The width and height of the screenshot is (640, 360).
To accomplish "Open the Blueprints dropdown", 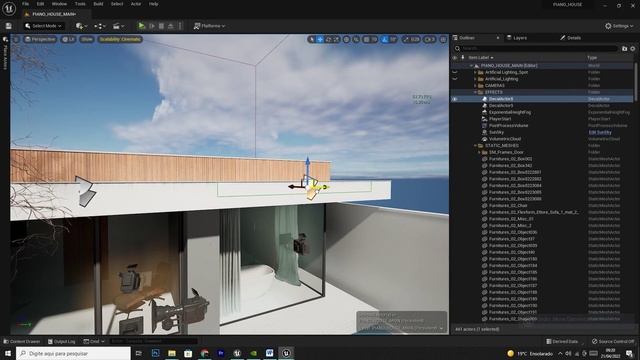I will tap(100, 26).
